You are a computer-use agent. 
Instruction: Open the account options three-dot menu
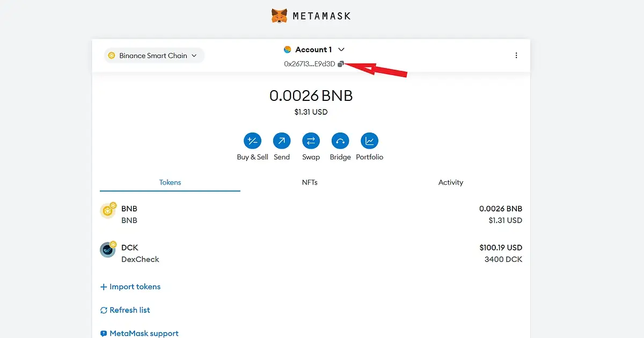(516, 55)
